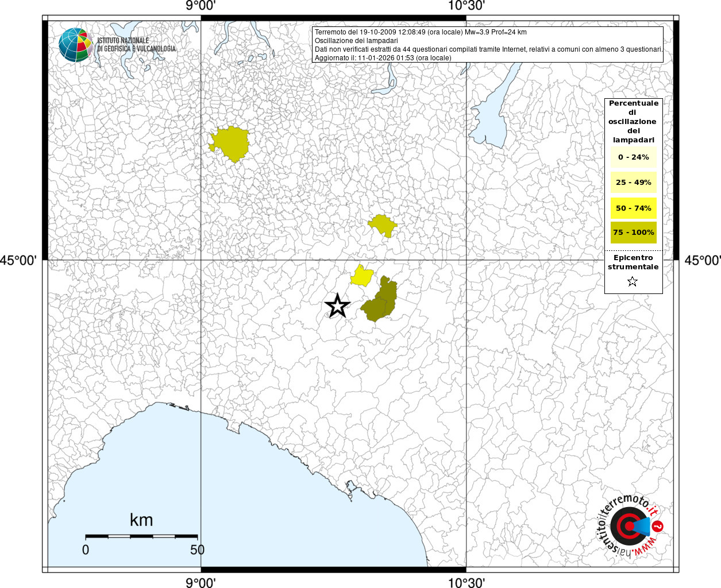This screenshot has height=588, width=721.
Task: Click the bright yellow municipality near the epicenter
Action: pyautogui.click(x=362, y=276)
